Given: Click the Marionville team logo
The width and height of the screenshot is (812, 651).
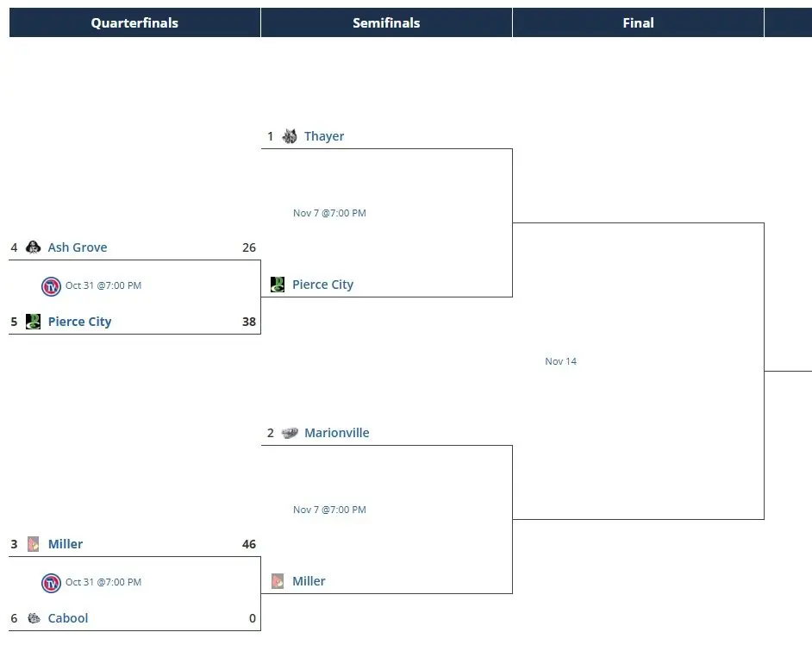Looking at the screenshot, I should [290, 433].
